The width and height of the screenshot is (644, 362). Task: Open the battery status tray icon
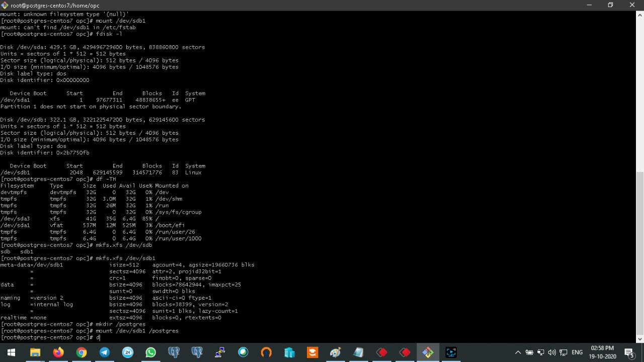click(x=529, y=352)
